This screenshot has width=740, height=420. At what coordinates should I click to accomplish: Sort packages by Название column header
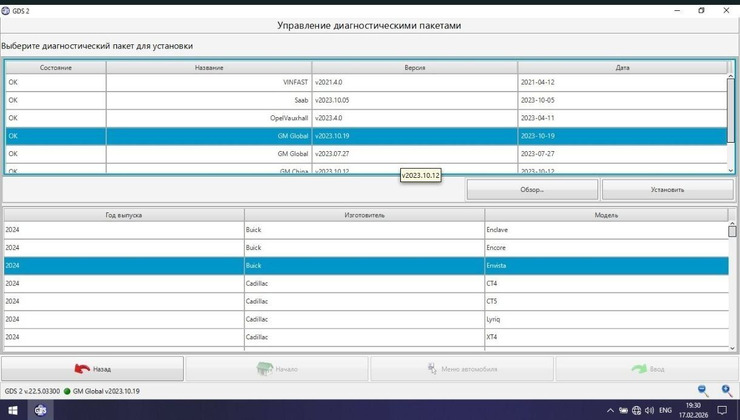pyautogui.click(x=209, y=67)
